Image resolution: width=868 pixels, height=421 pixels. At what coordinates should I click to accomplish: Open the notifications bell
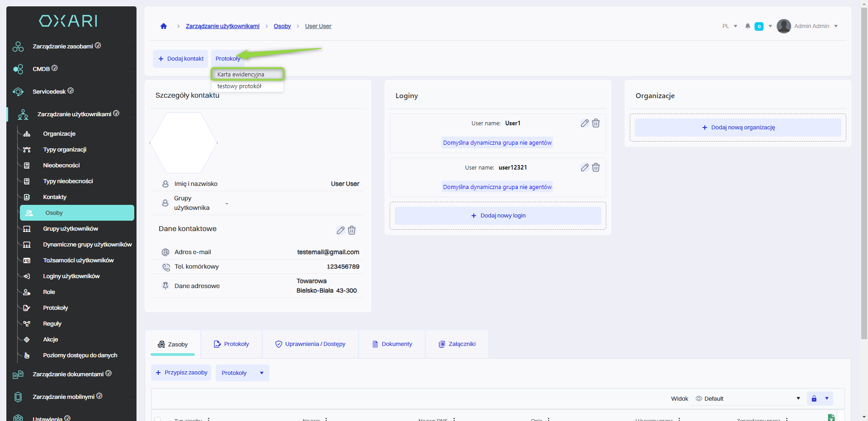[748, 26]
